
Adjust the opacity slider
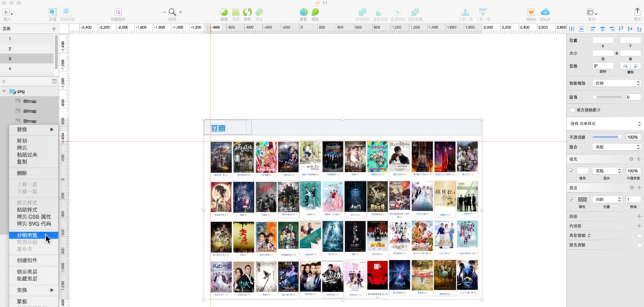click(607, 137)
